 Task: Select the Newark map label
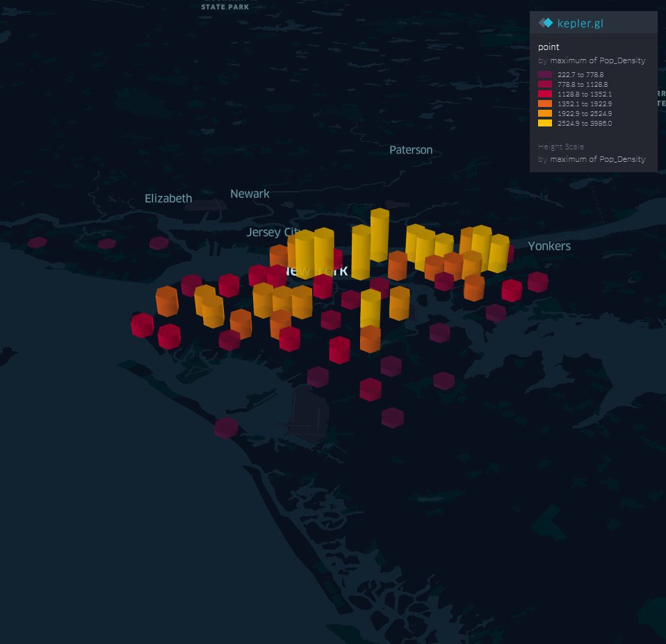(x=250, y=194)
